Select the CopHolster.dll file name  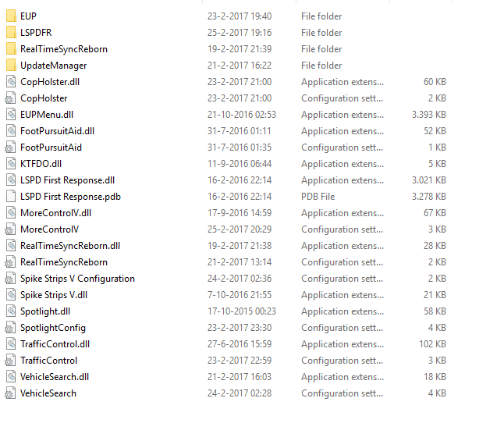[50, 82]
